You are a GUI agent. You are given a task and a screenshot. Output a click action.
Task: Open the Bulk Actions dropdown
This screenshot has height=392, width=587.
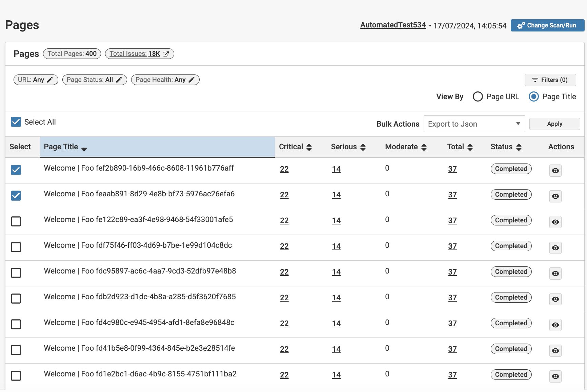474,124
